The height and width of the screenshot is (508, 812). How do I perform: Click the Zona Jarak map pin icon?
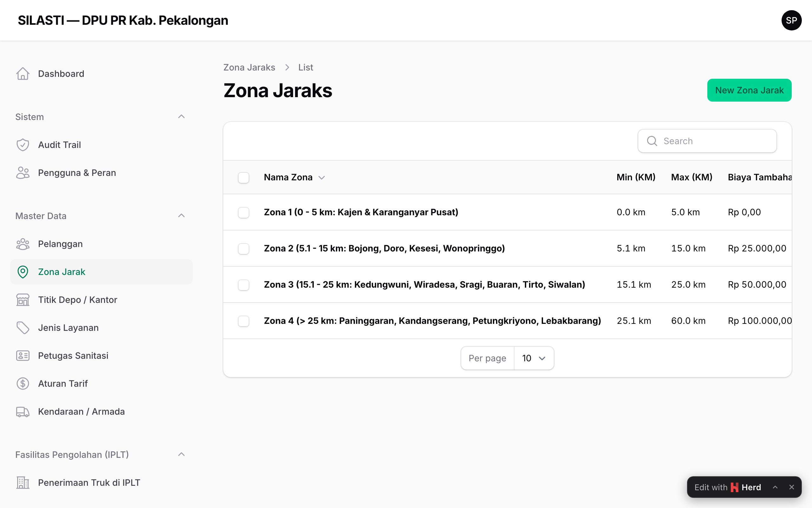pyautogui.click(x=23, y=272)
